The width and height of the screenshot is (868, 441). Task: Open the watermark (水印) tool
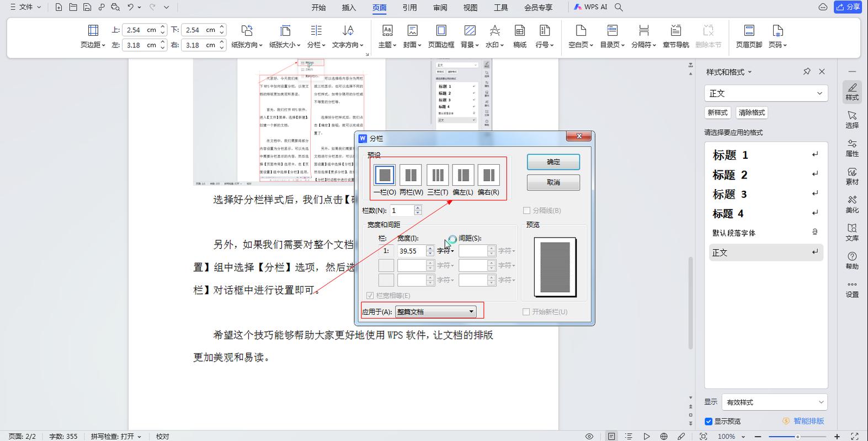tap(494, 36)
